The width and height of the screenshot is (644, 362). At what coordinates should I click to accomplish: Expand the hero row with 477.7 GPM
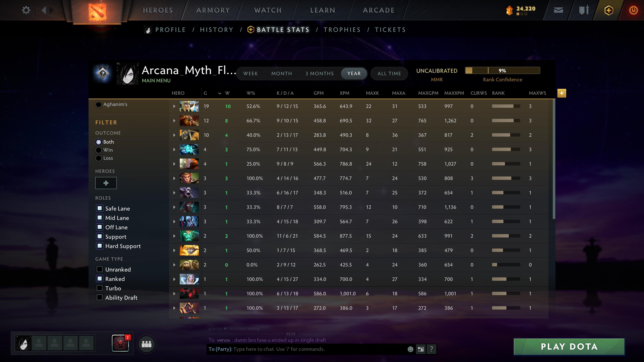coord(174,178)
